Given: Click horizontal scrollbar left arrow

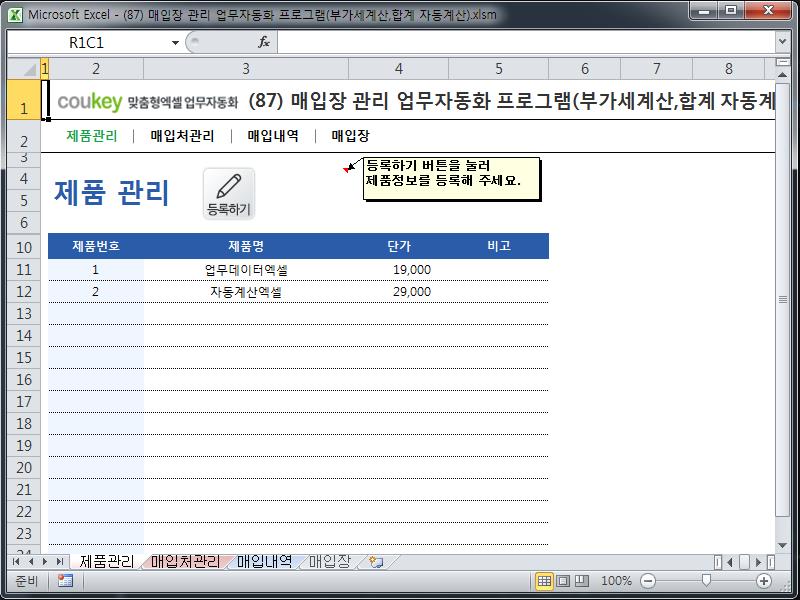Looking at the screenshot, I should tap(730, 562).
